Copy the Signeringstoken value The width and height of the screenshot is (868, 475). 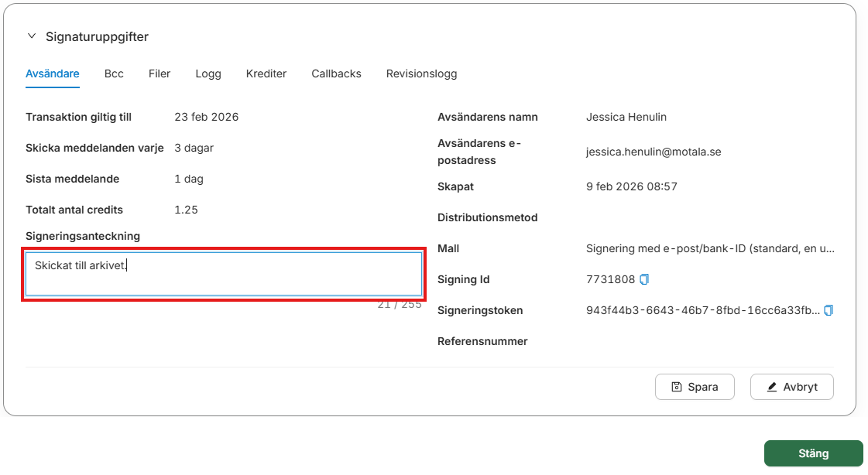point(829,310)
